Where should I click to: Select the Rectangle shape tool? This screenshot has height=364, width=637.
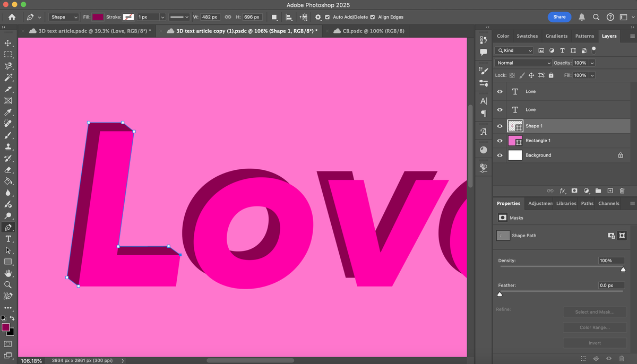coord(8,262)
